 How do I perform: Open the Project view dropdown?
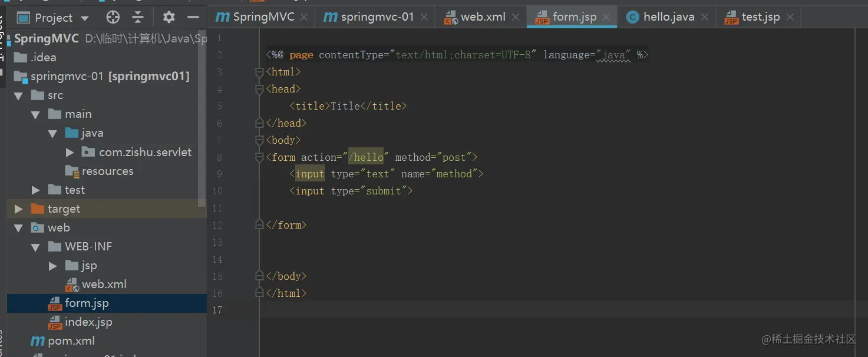point(84,18)
